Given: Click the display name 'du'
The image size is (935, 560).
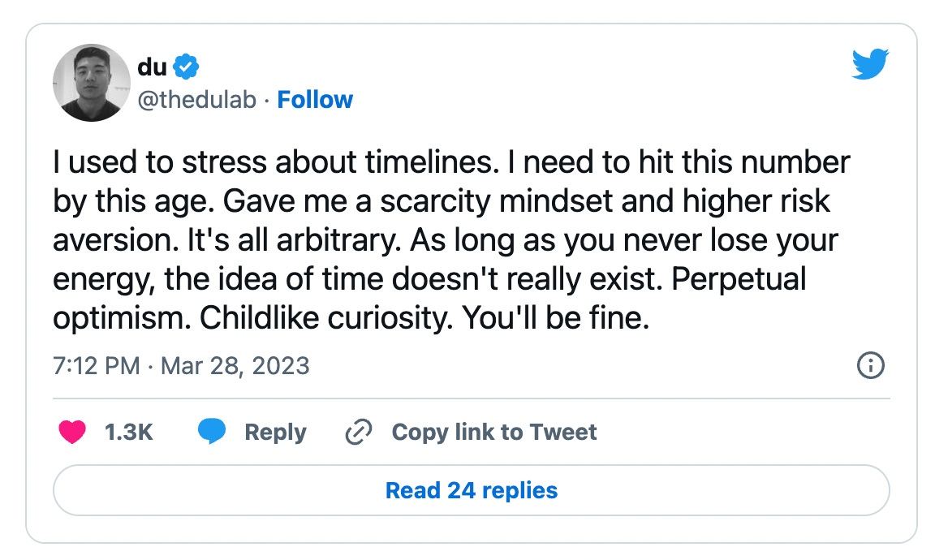Looking at the screenshot, I should (153, 67).
